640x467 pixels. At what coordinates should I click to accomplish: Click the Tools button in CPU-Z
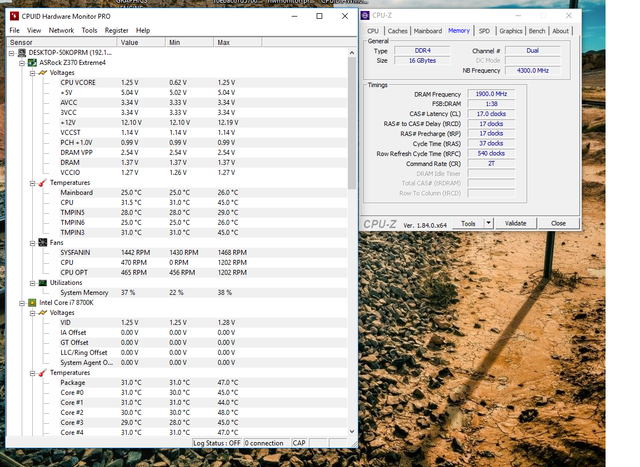pos(468,223)
